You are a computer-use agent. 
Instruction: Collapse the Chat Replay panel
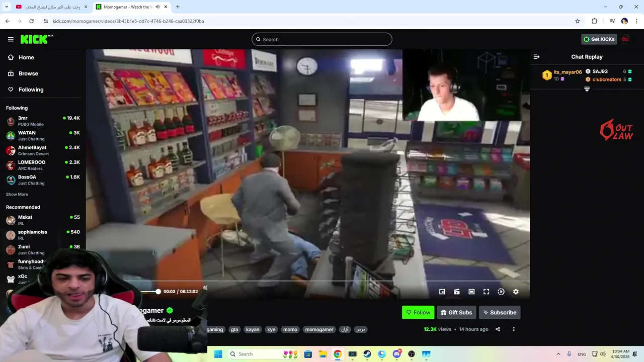(536, 57)
